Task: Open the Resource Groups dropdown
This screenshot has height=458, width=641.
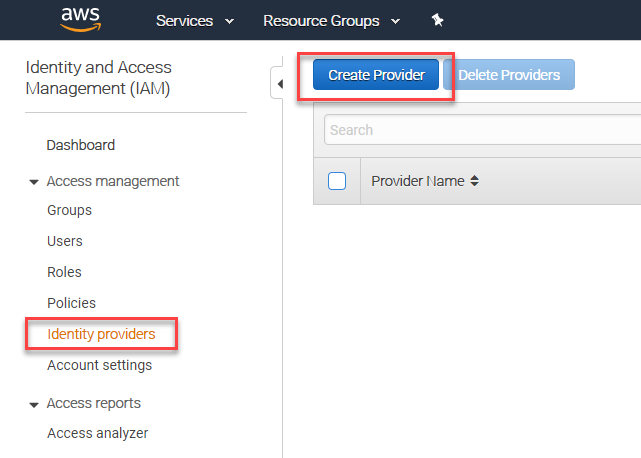Action: 332,21
